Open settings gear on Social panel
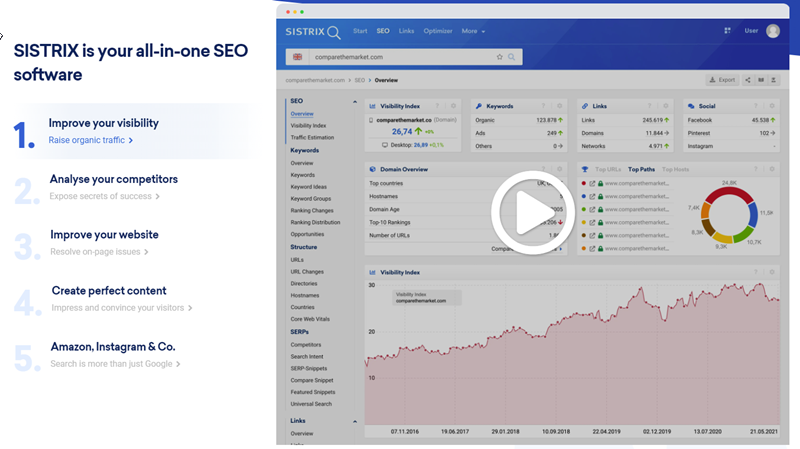800x449 pixels. (771, 105)
